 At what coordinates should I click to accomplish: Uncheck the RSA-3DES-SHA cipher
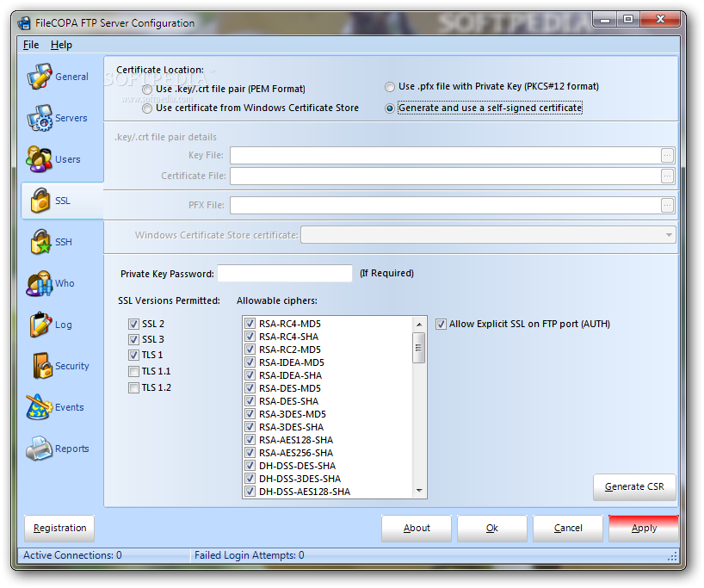[x=250, y=427]
